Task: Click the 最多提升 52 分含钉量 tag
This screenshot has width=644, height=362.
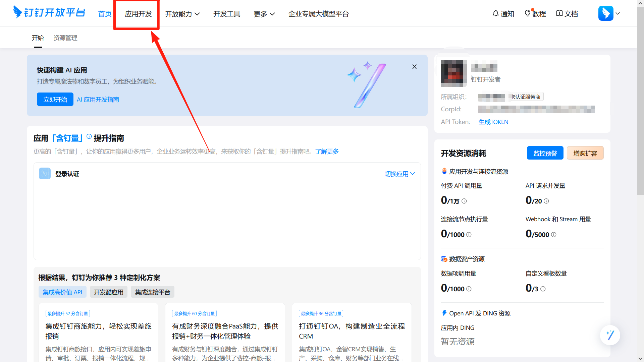Action: 68,314
